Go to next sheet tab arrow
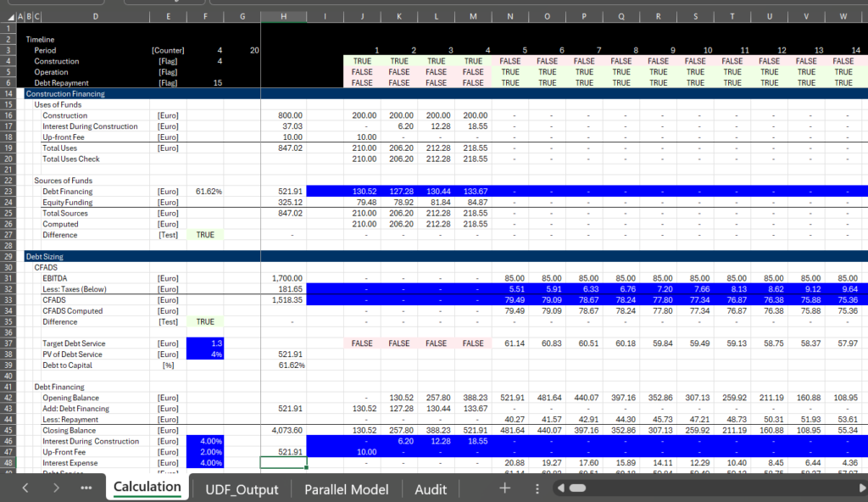The height and width of the screenshot is (502, 868). pyautogui.click(x=56, y=488)
